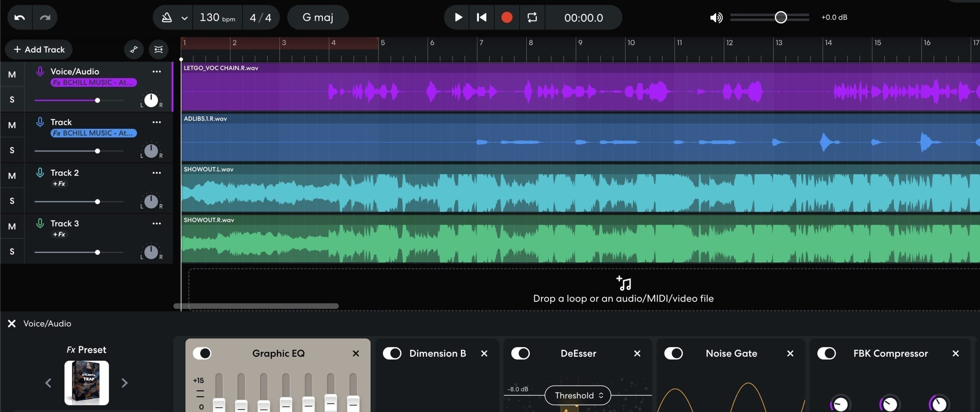Screen dimensions: 980x412
Task: Open the options menu for Track 3
Action: click(157, 223)
